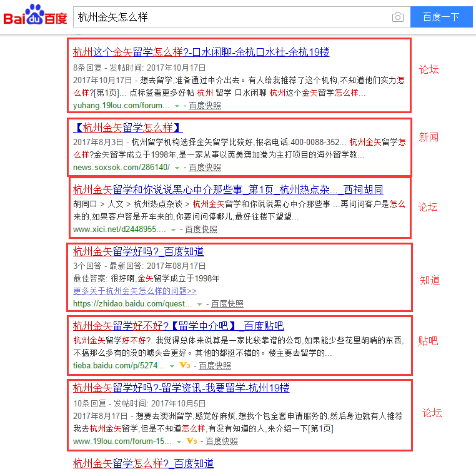Expand dropdown arrow next to tieba.baidu.com URL
Image resolution: width=476 pixels, height=474 pixels.
tap(172, 366)
